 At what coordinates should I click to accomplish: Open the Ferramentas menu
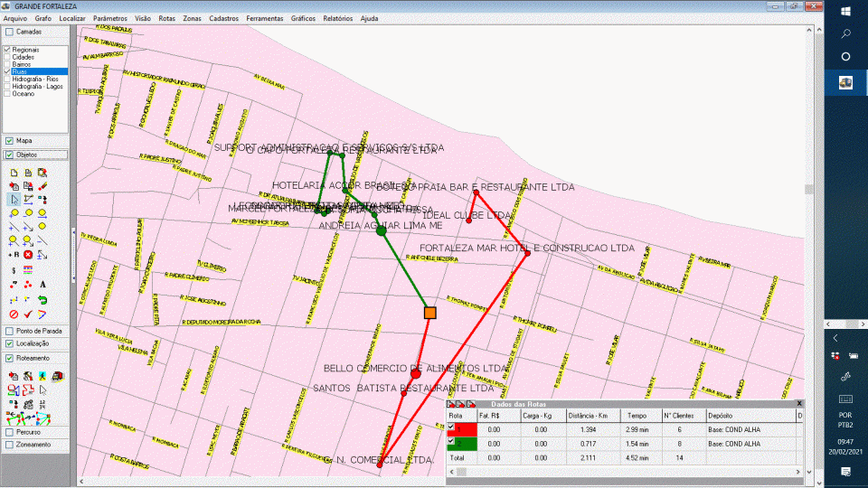[265, 18]
